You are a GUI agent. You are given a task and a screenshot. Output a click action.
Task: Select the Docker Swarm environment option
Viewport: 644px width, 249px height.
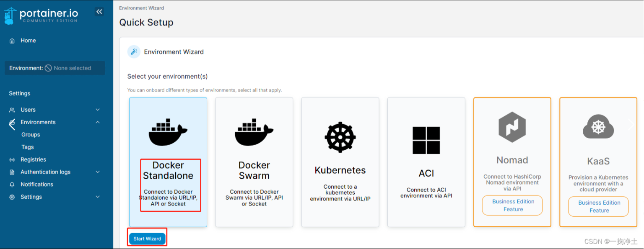coord(254,162)
